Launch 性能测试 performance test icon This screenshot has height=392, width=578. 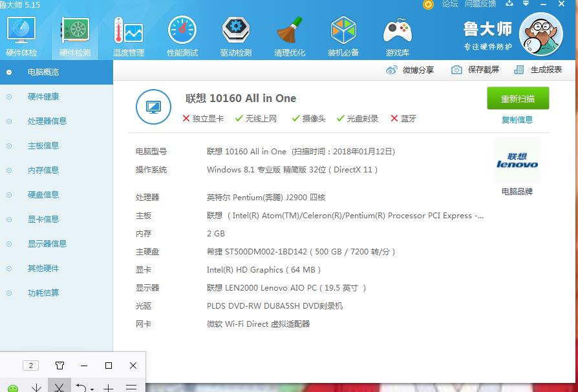click(x=182, y=37)
